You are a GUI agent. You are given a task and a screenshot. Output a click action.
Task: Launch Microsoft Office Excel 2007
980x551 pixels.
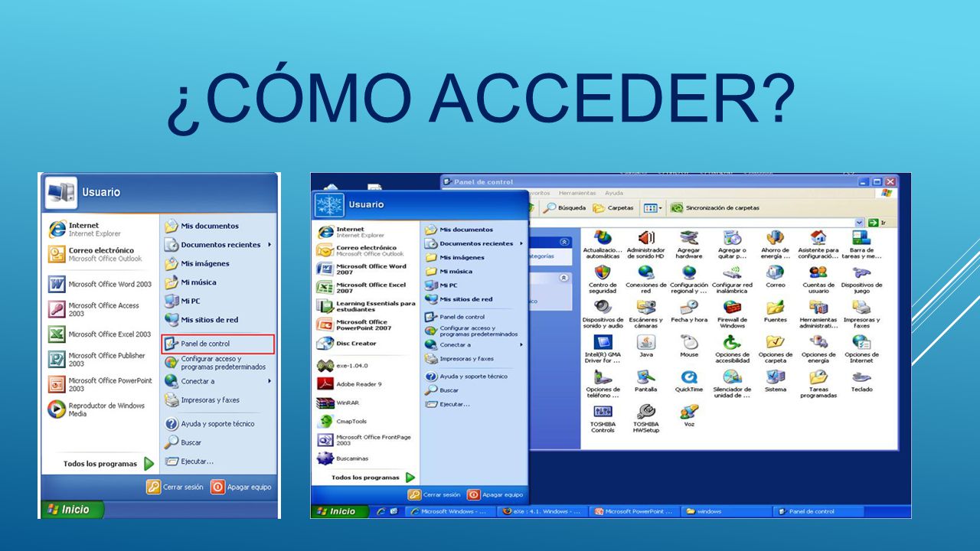pos(362,288)
